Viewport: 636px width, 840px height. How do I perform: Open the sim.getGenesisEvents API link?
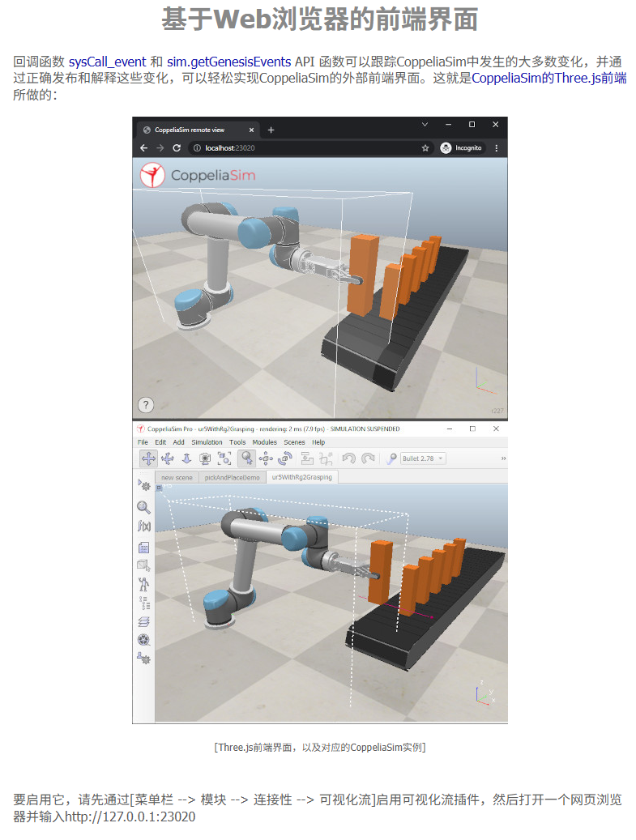click(x=228, y=62)
